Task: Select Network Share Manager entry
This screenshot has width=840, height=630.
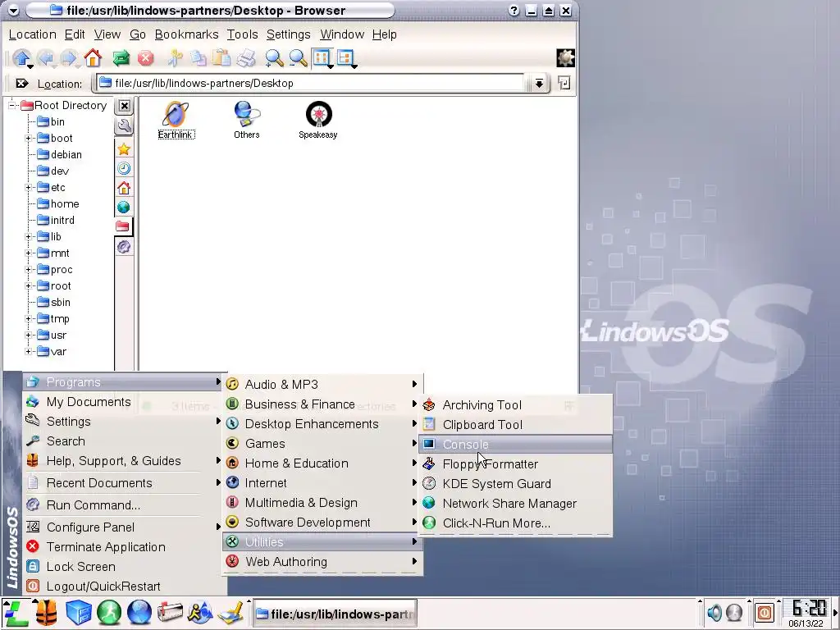Action: point(516,504)
